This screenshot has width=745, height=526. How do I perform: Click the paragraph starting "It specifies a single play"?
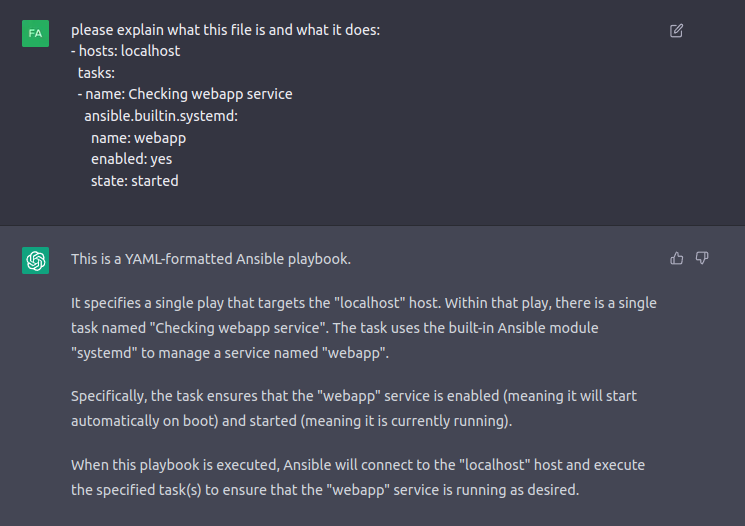364,327
